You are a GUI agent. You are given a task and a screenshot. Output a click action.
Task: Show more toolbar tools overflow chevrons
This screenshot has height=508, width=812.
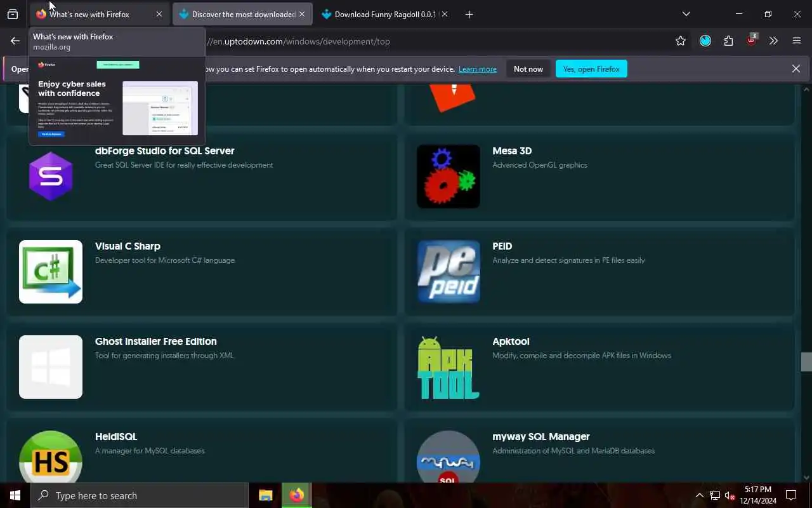(x=773, y=41)
